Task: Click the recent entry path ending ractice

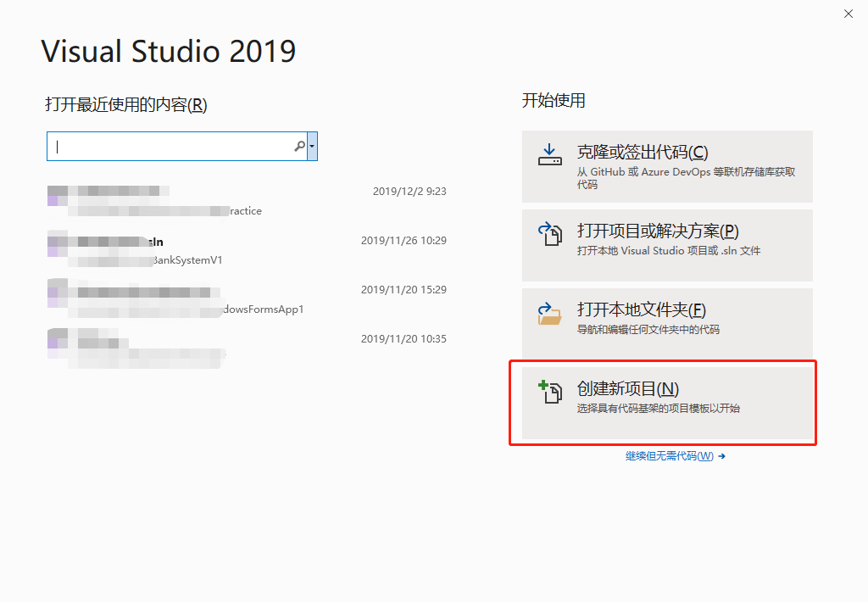Action: [x=165, y=211]
